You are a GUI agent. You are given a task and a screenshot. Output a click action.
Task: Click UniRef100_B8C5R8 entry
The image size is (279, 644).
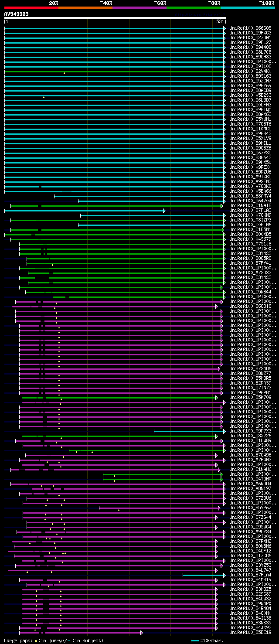tap(250, 258)
